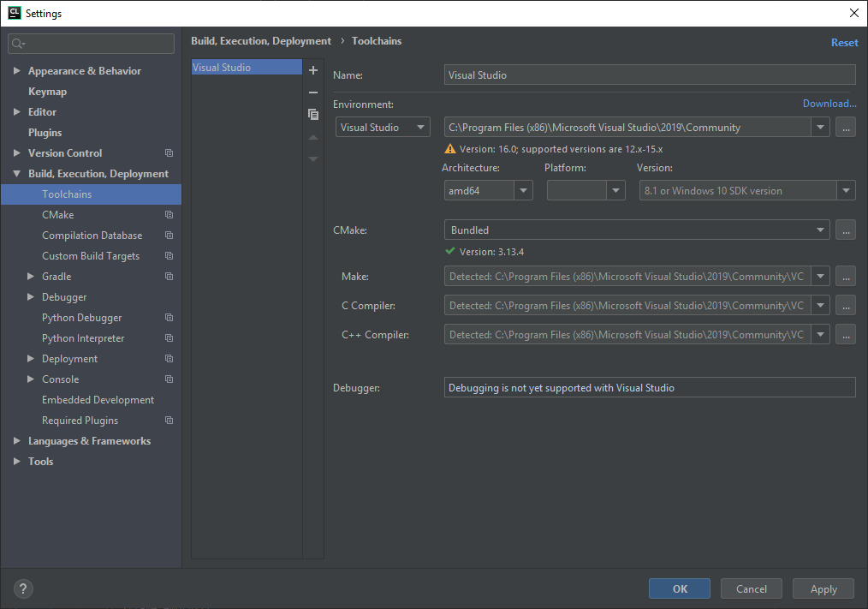868x609 pixels.
Task: Open Compilation Database settings
Action: pos(92,235)
